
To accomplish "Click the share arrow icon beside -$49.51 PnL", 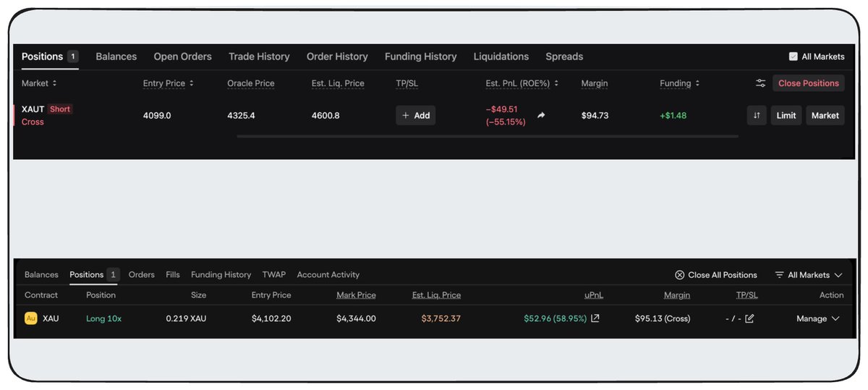I will tap(540, 115).
